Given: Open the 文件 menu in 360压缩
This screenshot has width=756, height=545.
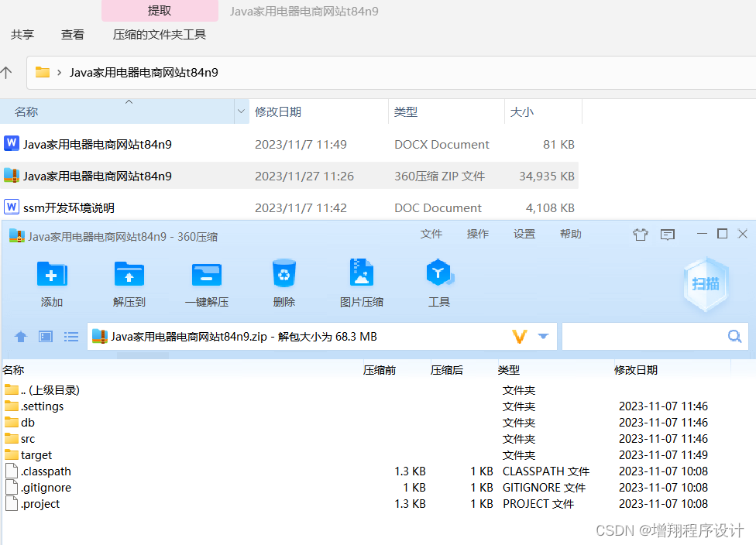Looking at the screenshot, I should tap(431, 235).
